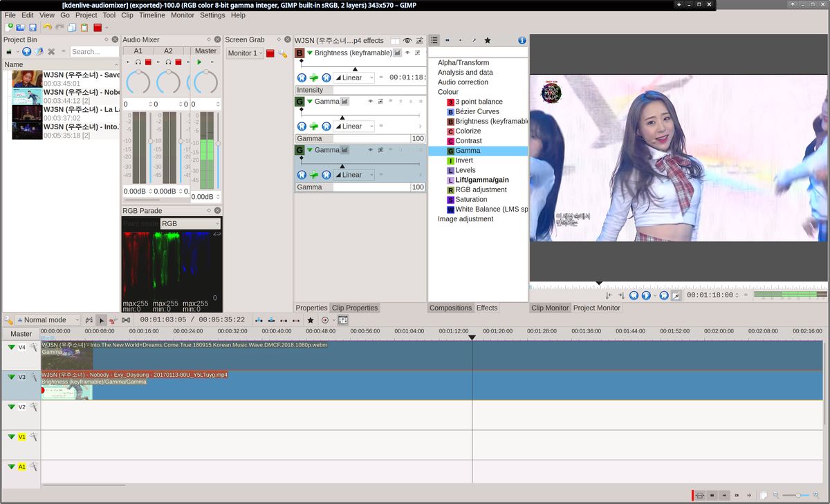Select the A2 mixer channel header
Viewport: 830px width, 504px height.
pos(168,51)
